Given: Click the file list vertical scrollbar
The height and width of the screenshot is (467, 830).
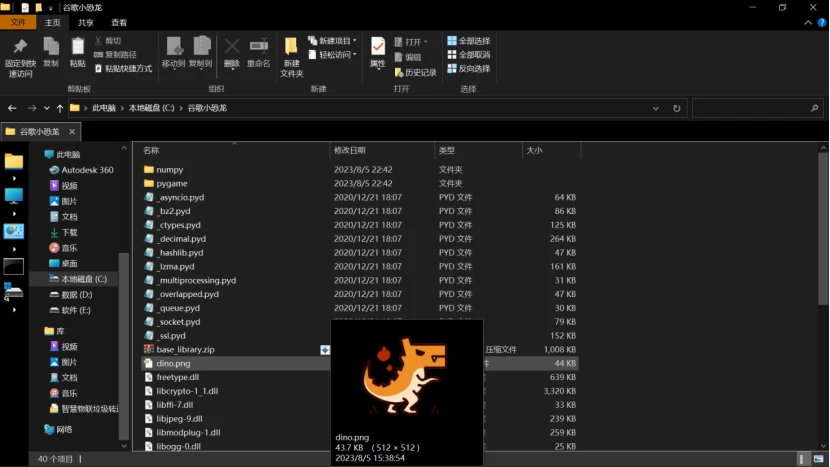Looking at the screenshot, I should point(823,228).
